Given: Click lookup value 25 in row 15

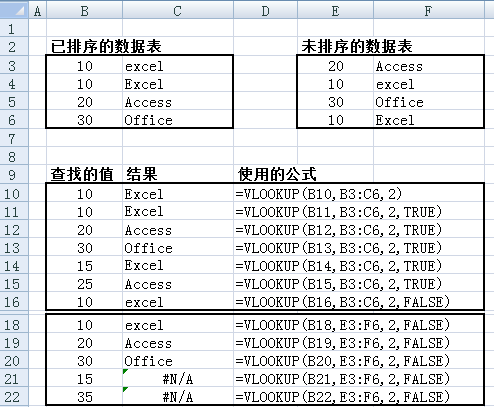Looking at the screenshot, I should pos(85,284).
